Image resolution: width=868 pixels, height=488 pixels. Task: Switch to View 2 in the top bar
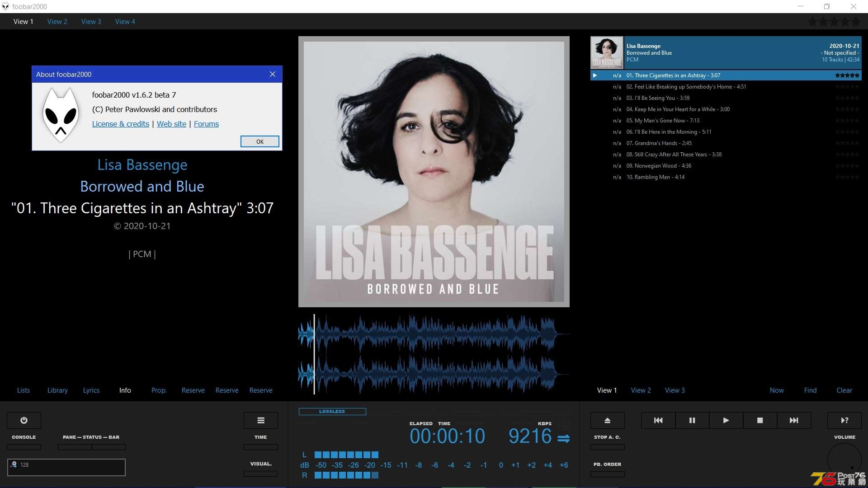(x=57, y=21)
